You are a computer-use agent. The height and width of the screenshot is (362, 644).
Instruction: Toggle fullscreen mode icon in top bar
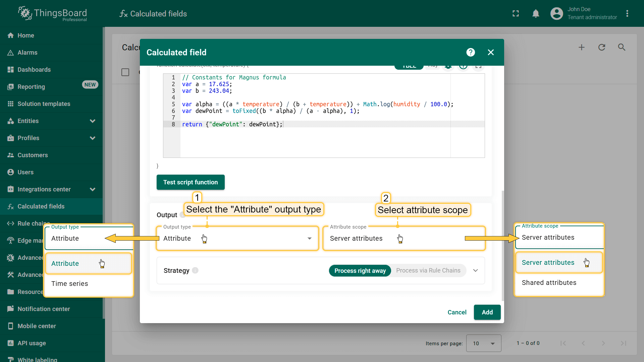tap(516, 14)
